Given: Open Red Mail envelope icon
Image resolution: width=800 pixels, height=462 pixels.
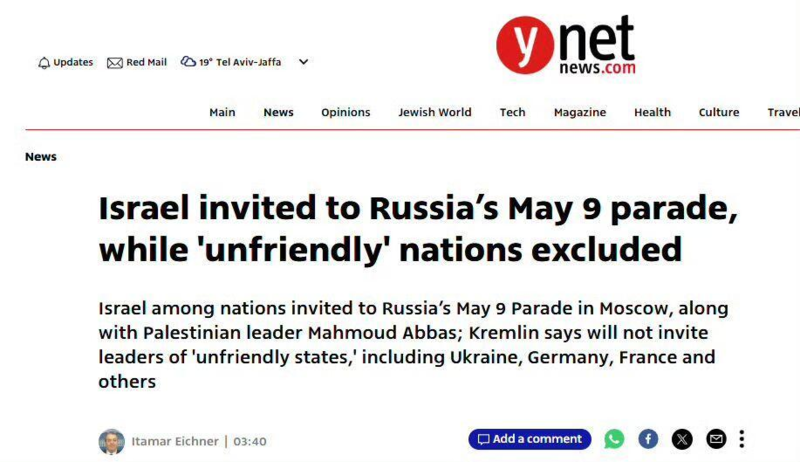Looking at the screenshot, I should [115, 63].
